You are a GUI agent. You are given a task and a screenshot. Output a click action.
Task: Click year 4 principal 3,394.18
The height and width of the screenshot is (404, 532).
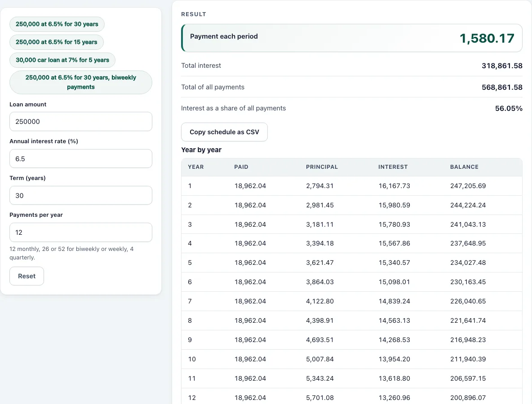click(320, 243)
